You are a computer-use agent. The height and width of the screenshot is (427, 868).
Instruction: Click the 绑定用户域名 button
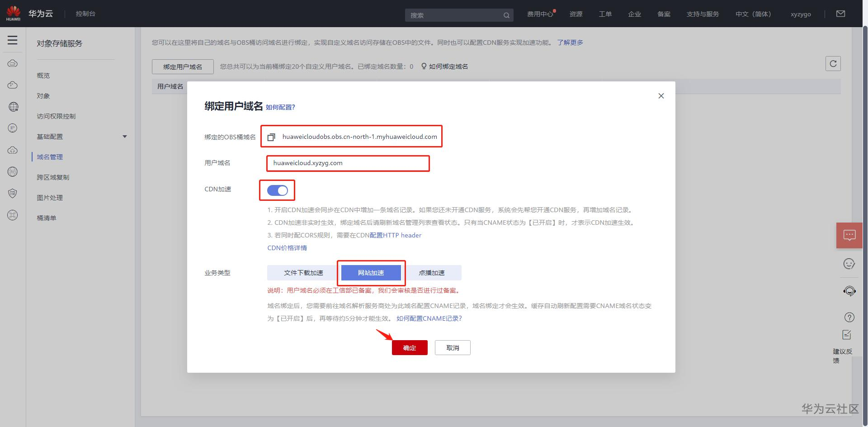click(x=183, y=67)
